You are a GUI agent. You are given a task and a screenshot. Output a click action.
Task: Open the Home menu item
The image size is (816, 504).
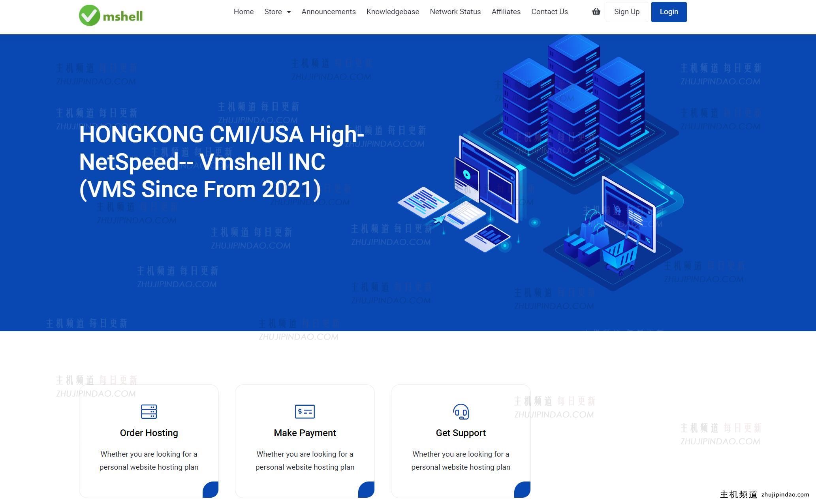[x=243, y=12]
